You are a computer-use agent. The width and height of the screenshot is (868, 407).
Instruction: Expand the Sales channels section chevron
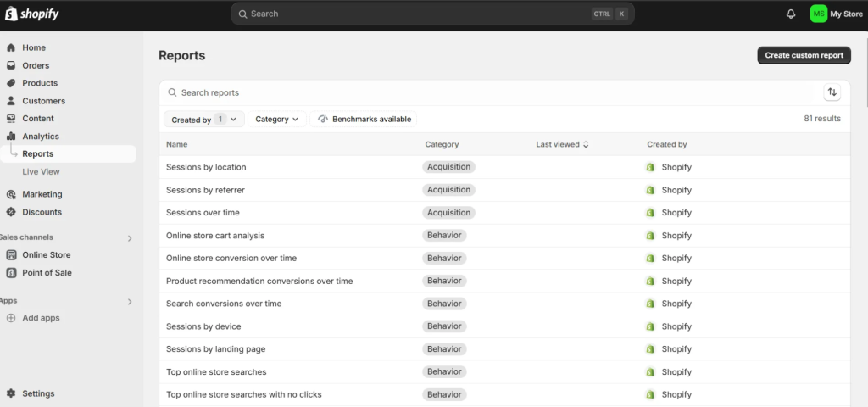coord(130,238)
